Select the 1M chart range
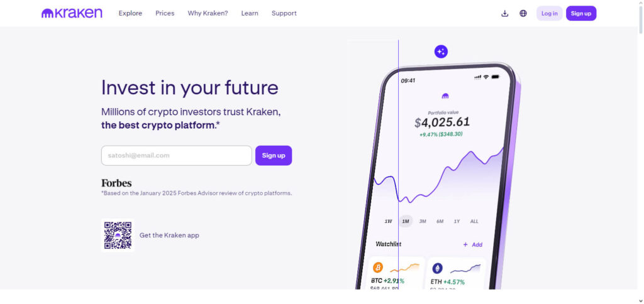644x304 pixels. point(406,221)
